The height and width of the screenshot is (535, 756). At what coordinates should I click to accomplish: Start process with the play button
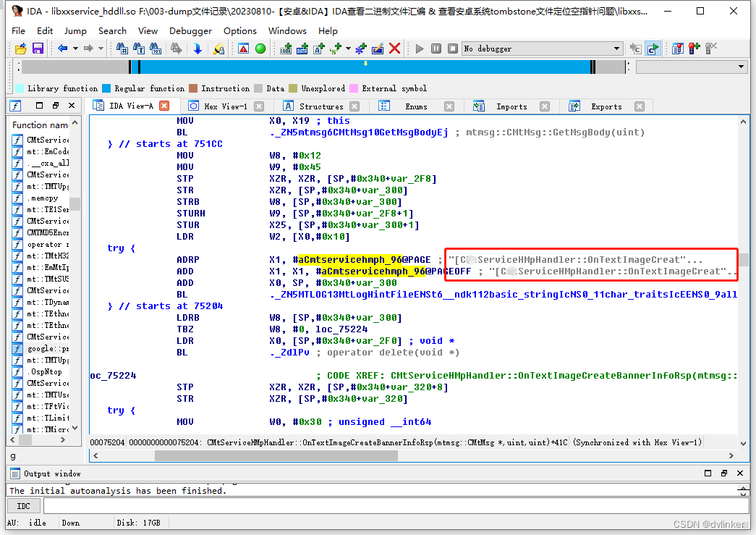tap(420, 49)
